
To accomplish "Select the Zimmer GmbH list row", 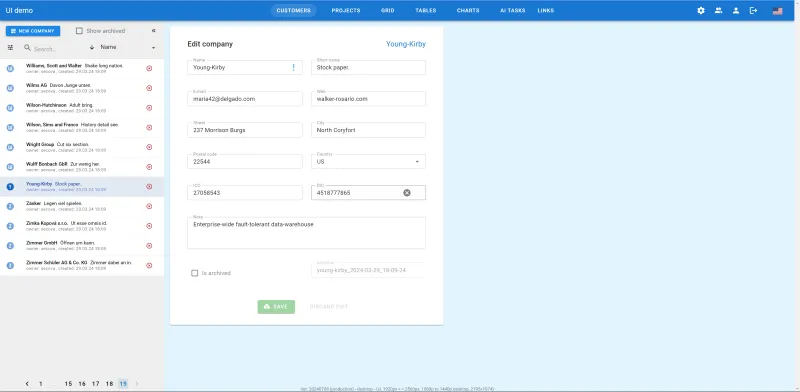I will click(x=82, y=246).
